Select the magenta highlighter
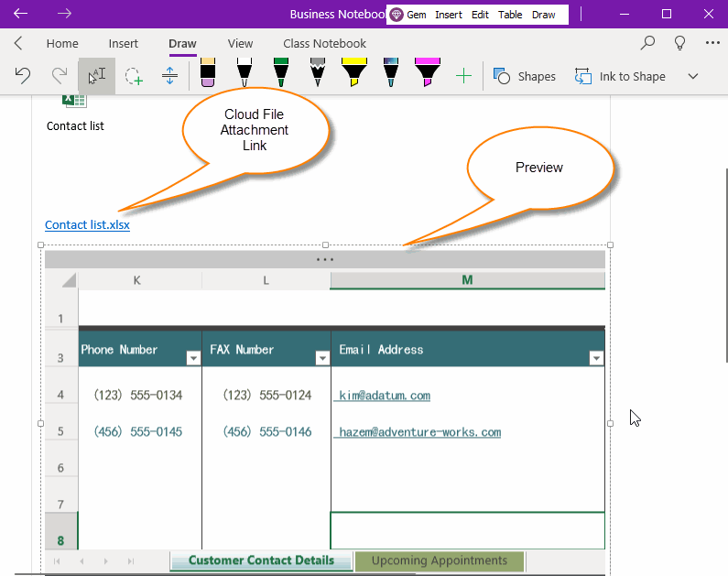The width and height of the screenshot is (728, 576). [x=428, y=72]
